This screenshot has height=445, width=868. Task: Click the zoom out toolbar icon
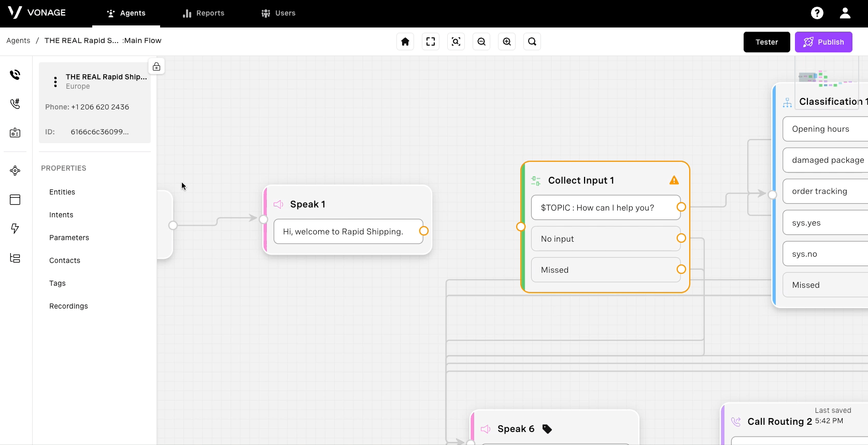click(x=481, y=41)
